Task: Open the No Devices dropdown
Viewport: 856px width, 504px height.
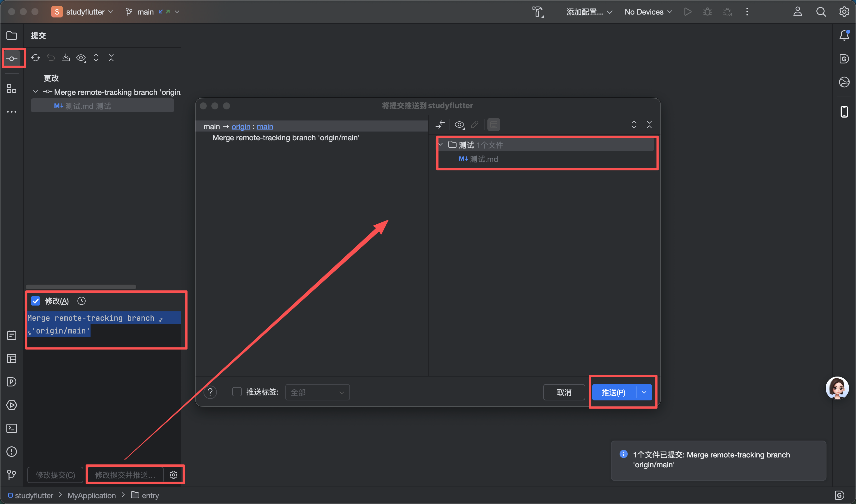Action: [648, 12]
